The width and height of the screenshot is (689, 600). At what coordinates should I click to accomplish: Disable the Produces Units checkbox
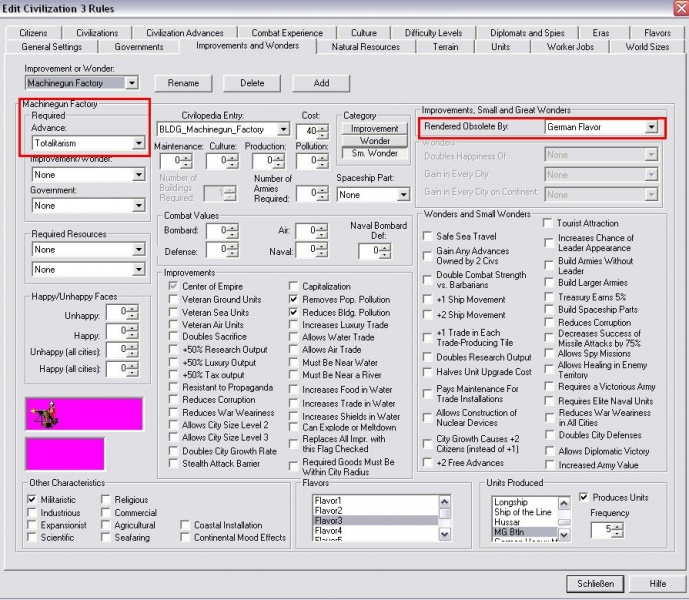click(x=585, y=497)
